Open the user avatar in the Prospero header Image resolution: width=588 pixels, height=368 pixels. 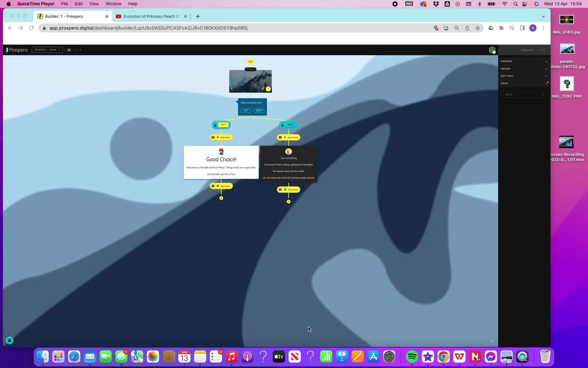coord(492,50)
